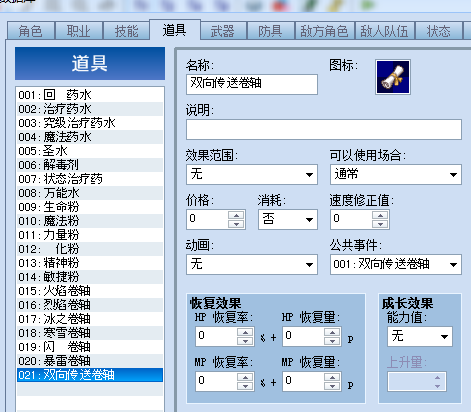Switch to the 敌方角色 tab
Image resolution: width=471 pixels, height=412 pixels.
(324, 31)
